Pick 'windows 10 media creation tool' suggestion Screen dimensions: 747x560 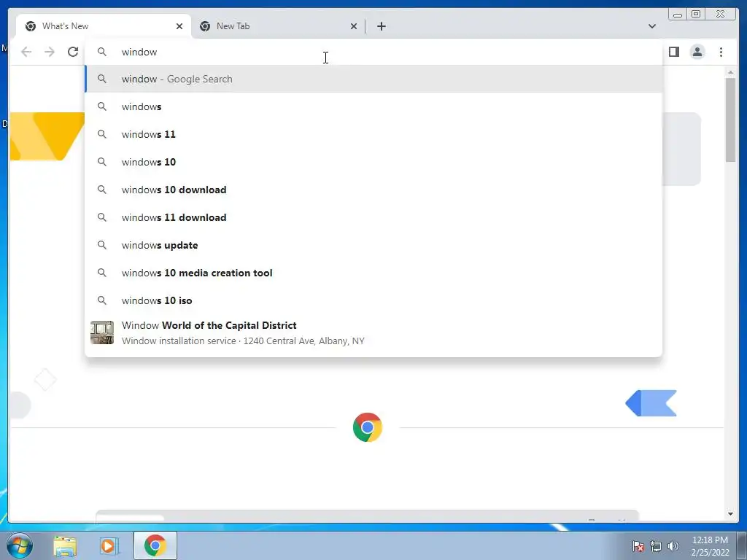pos(373,273)
